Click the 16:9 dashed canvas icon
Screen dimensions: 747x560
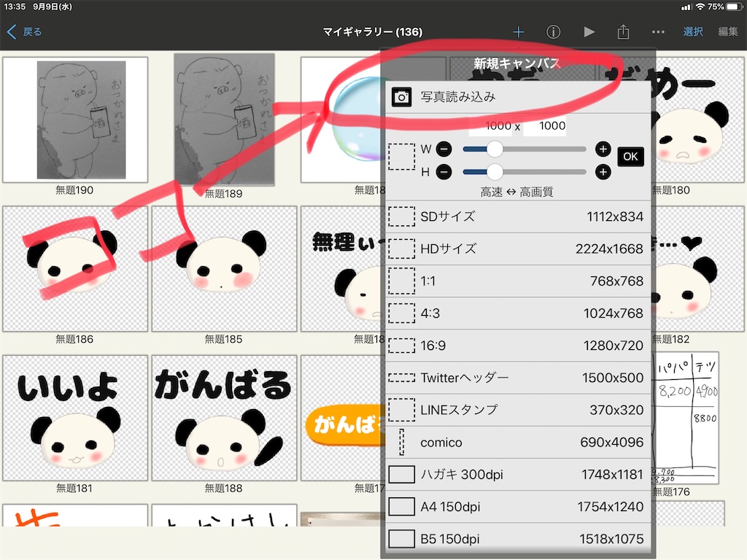402,346
